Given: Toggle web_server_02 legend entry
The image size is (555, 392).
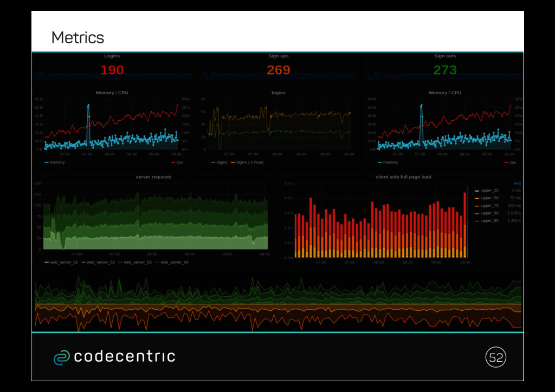Looking at the screenshot, I should 98,262.
